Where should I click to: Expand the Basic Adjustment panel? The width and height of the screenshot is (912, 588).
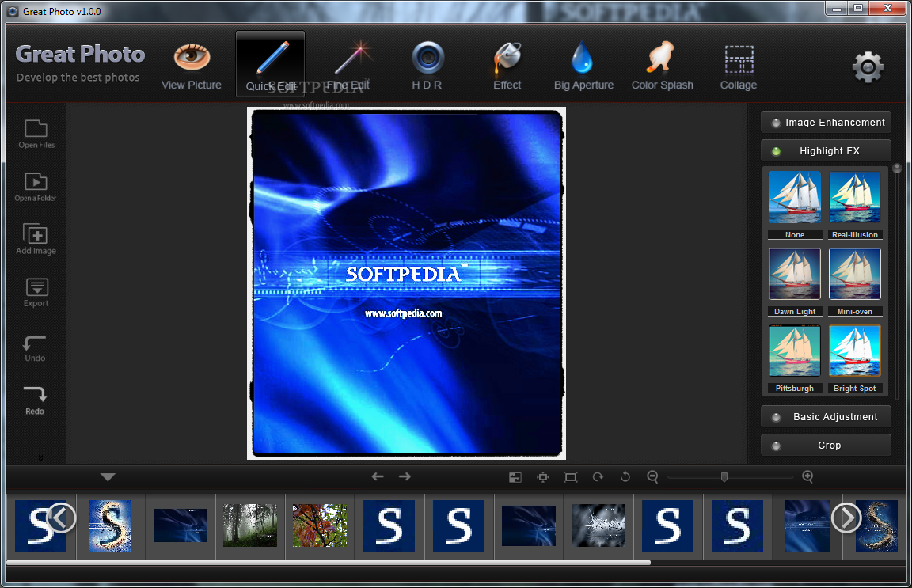pyautogui.click(x=826, y=416)
